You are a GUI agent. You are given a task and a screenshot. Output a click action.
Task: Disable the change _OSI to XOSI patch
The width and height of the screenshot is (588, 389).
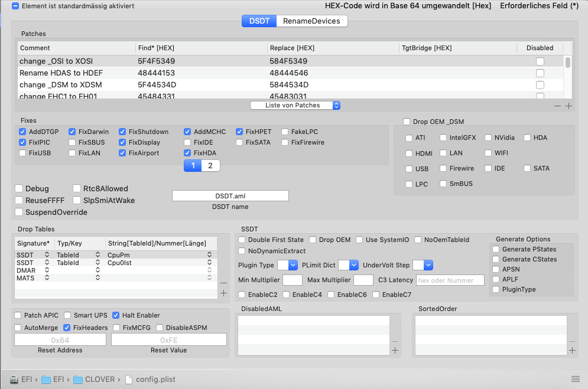[540, 61]
